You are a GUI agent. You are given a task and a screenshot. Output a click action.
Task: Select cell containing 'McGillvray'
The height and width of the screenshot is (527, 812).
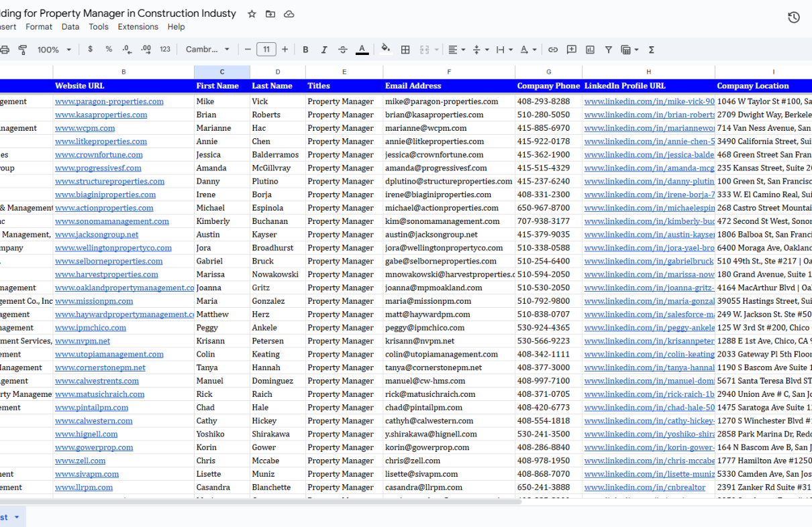click(x=277, y=168)
